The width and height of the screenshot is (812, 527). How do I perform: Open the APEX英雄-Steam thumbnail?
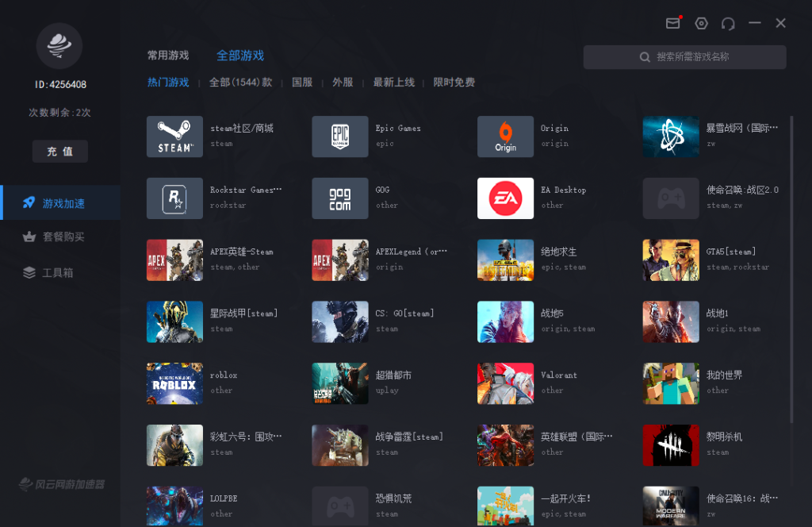click(174, 260)
